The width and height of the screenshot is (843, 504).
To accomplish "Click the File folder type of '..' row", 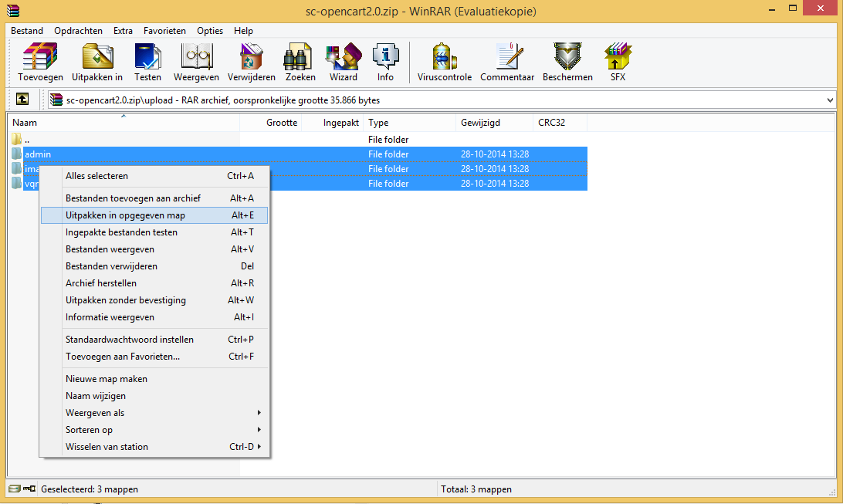I will pyautogui.click(x=388, y=139).
